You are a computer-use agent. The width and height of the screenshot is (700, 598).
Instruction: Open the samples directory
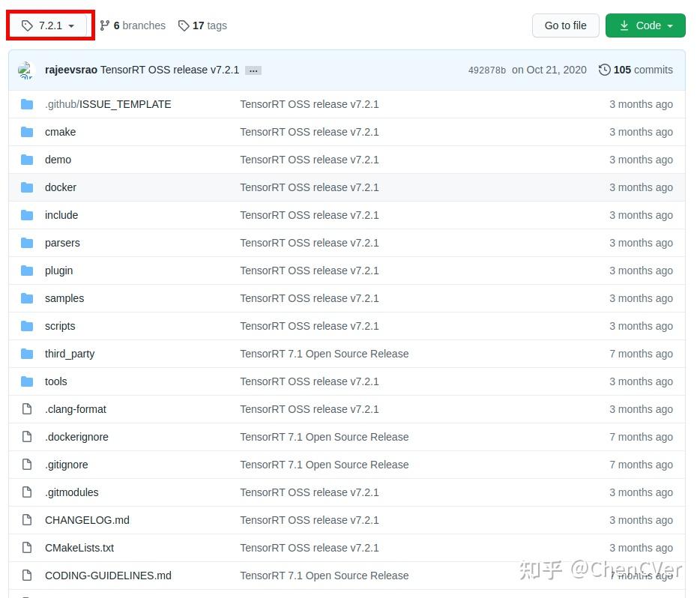[x=64, y=298]
